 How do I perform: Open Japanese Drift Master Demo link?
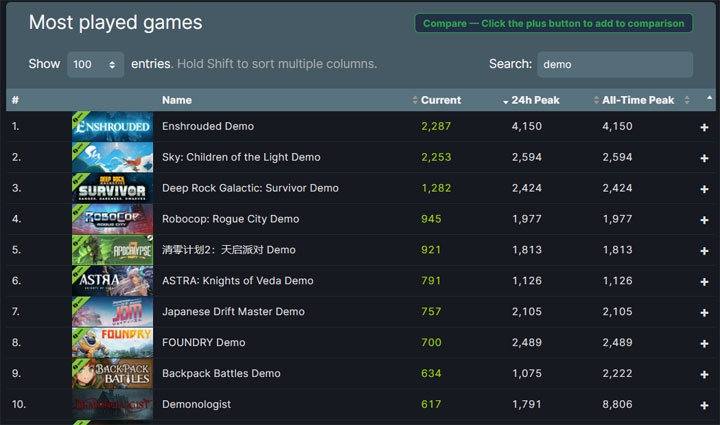pos(233,312)
